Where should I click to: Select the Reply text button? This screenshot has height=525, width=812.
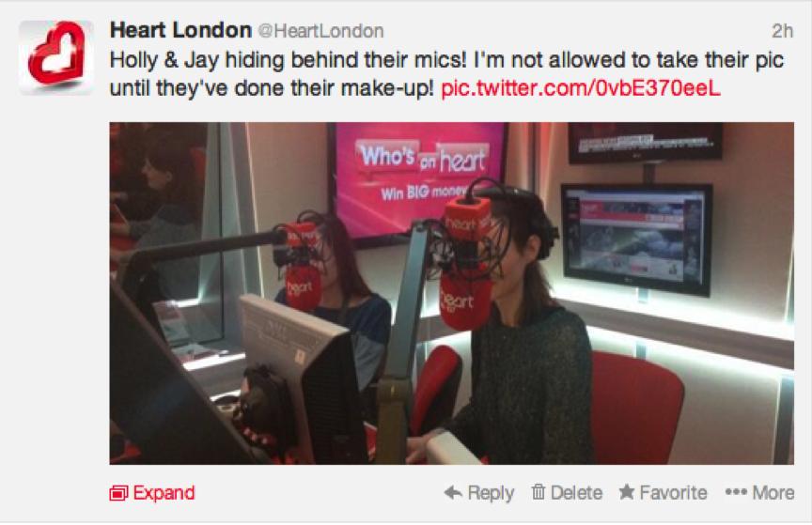[x=491, y=493]
